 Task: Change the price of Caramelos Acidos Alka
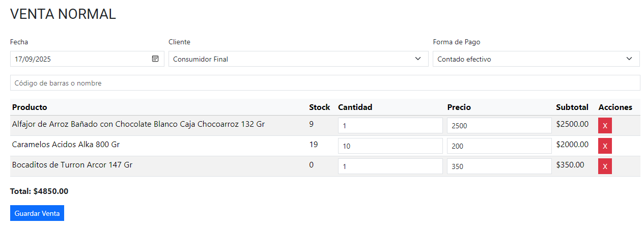coord(499,146)
